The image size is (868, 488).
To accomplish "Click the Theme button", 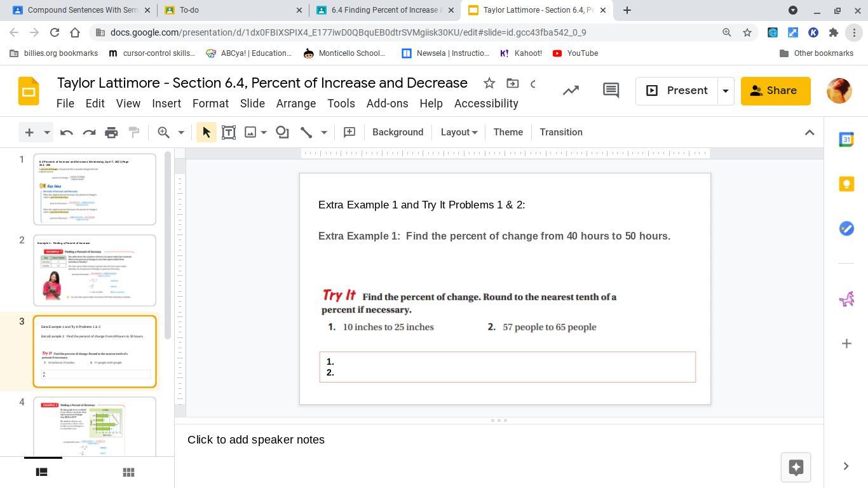I will (508, 132).
